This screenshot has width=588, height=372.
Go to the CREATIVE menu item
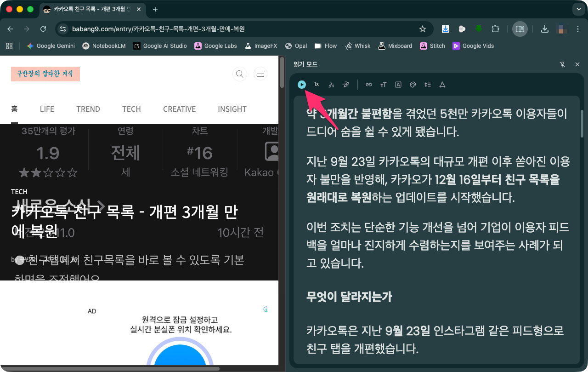[179, 109]
